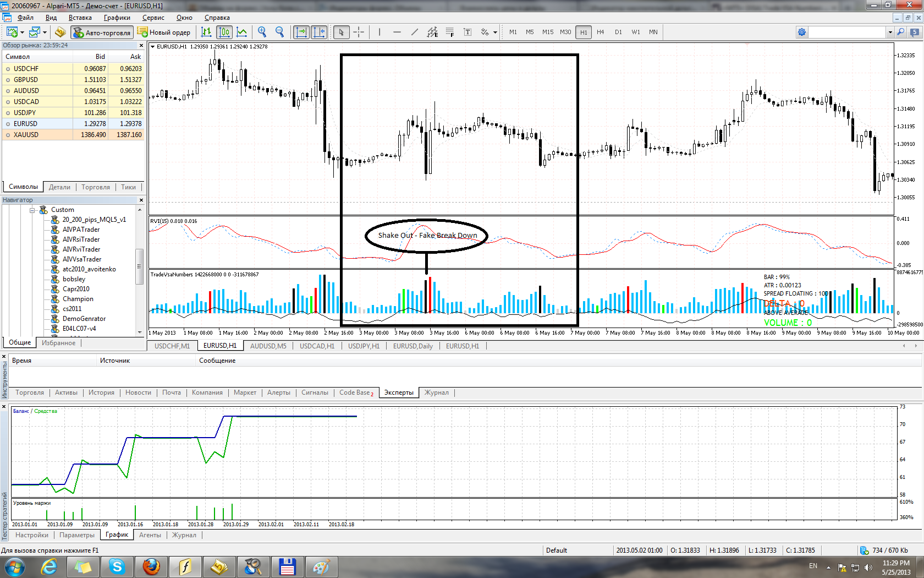The image size is (924, 578).
Task: Expand the profiles dropdown arrow
Action: pyautogui.click(x=45, y=32)
